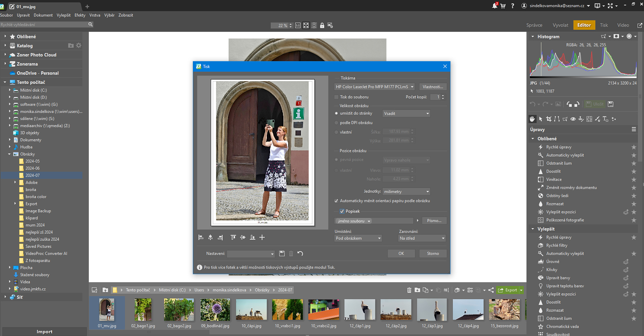Increase the Počet kopií copy count

pos(443,96)
